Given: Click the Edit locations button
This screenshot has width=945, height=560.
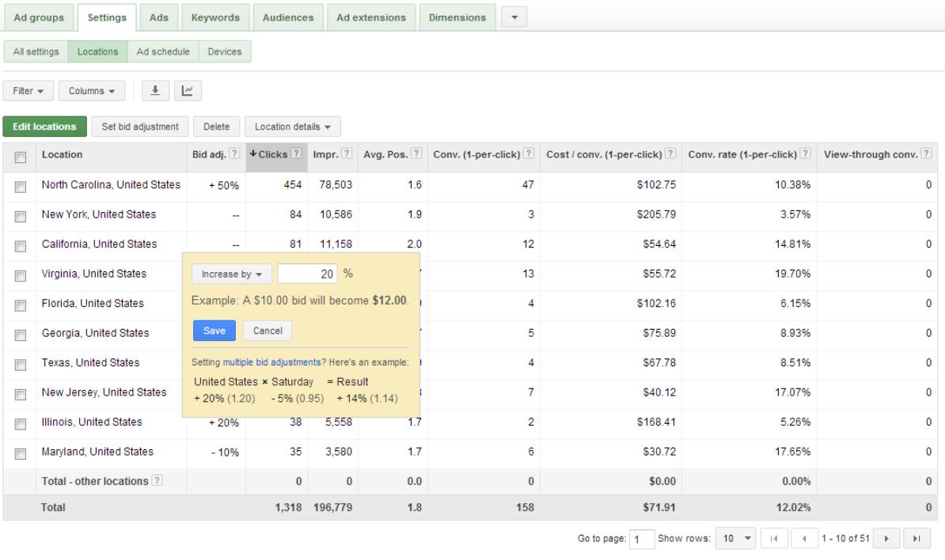Looking at the screenshot, I should tap(44, 127).
